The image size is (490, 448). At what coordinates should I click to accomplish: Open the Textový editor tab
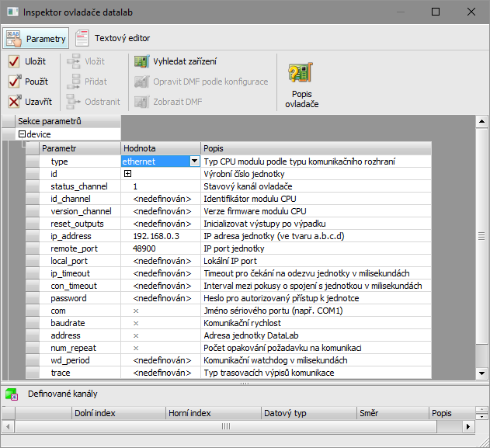tap(113, 38)
